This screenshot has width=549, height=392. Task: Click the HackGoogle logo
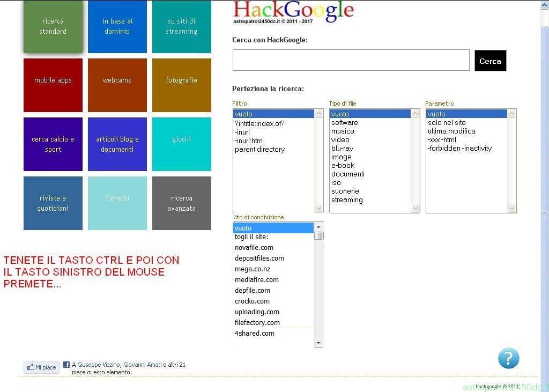[x=293, y=12]
